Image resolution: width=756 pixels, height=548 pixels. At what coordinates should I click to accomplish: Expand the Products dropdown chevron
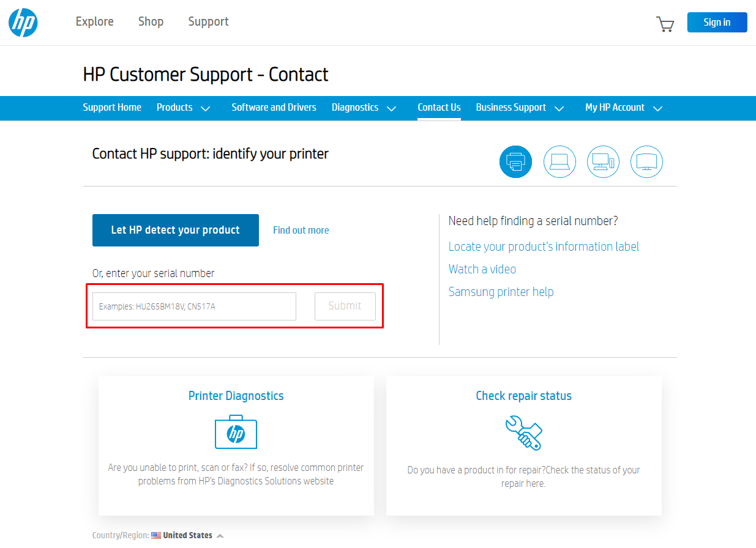coord(206,108)
